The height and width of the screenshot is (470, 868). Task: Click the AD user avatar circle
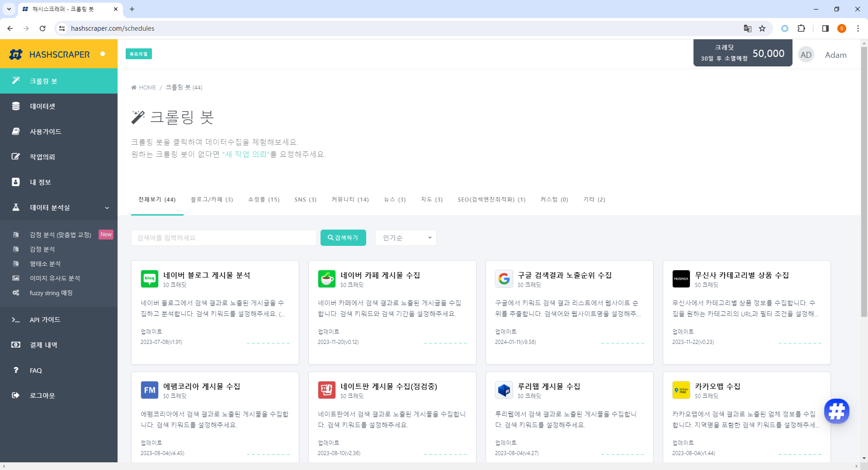806,55
